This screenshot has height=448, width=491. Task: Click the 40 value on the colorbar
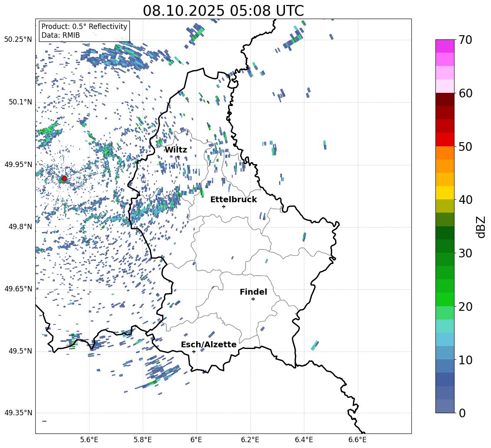[465, 200]
